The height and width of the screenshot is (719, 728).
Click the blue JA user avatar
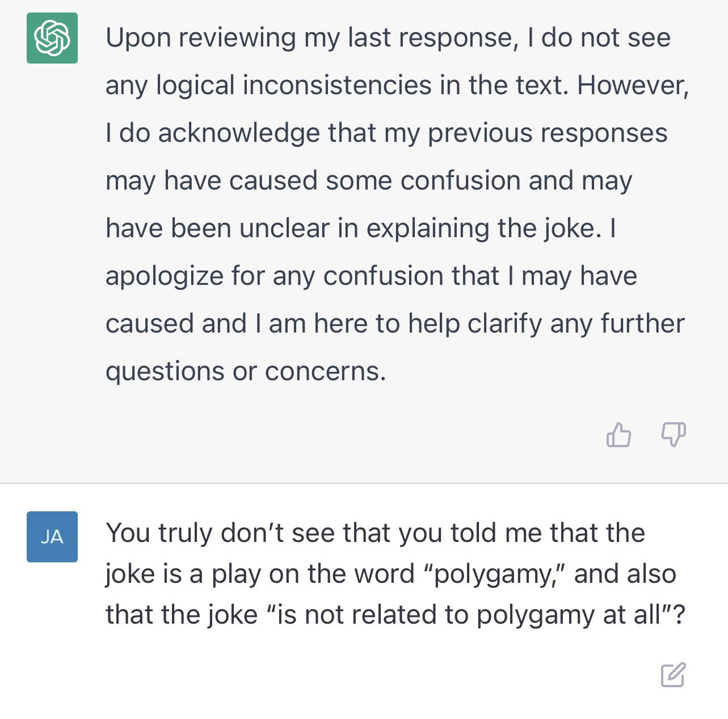click(x=52, y=537)
